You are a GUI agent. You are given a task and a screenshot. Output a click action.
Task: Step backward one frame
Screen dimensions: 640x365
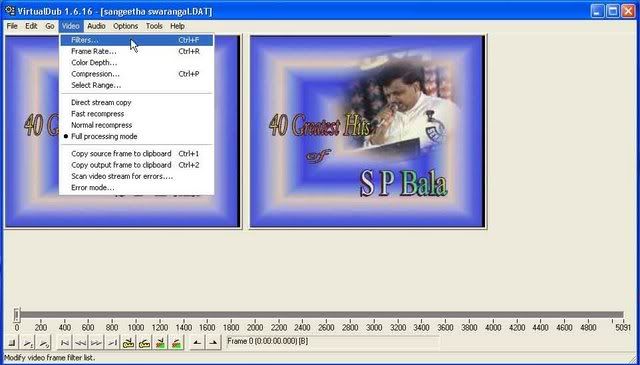tap(80, 343)
